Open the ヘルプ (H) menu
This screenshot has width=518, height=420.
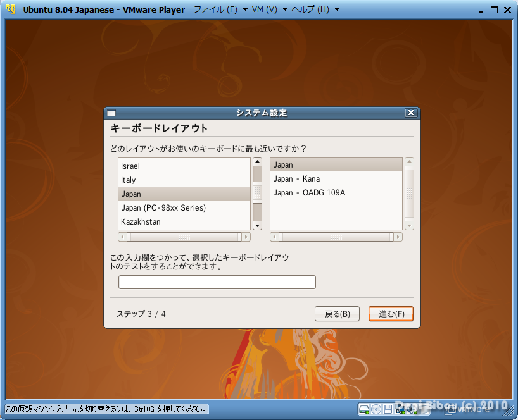(310, 9)
